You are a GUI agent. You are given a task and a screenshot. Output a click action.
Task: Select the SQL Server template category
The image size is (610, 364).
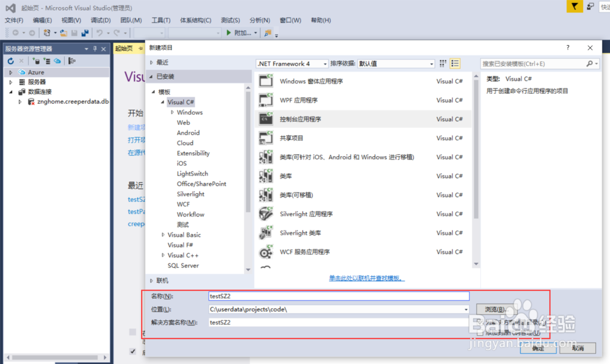pos(183,266)
